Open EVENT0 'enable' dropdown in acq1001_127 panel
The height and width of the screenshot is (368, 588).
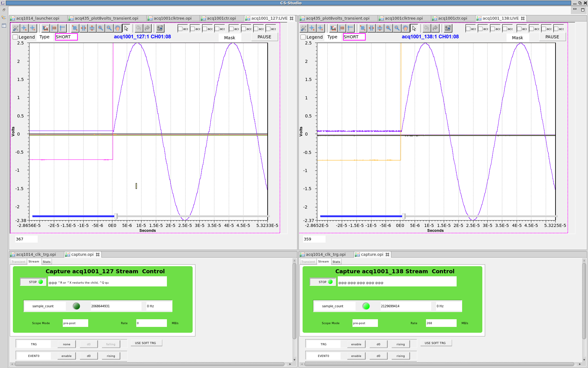tap(67, 356)
